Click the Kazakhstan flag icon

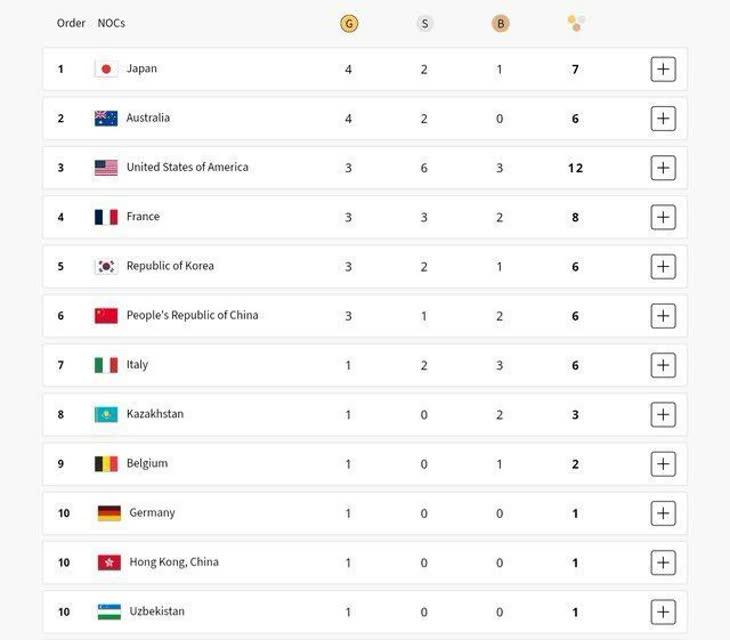[106, 414]
